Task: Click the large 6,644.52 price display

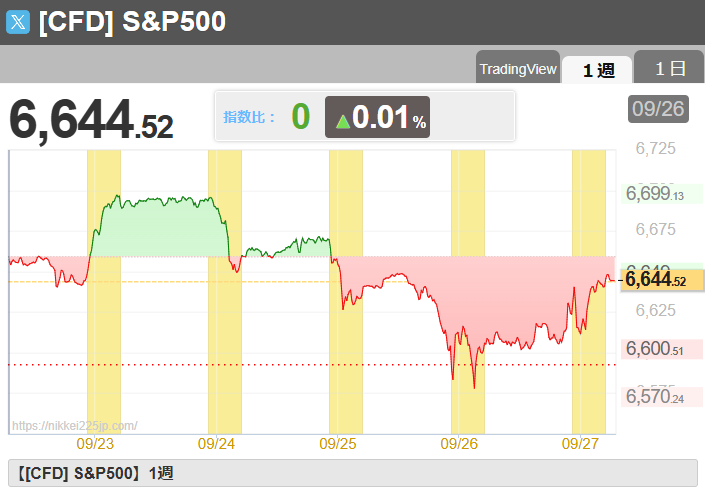Action: tap(91, 119)
